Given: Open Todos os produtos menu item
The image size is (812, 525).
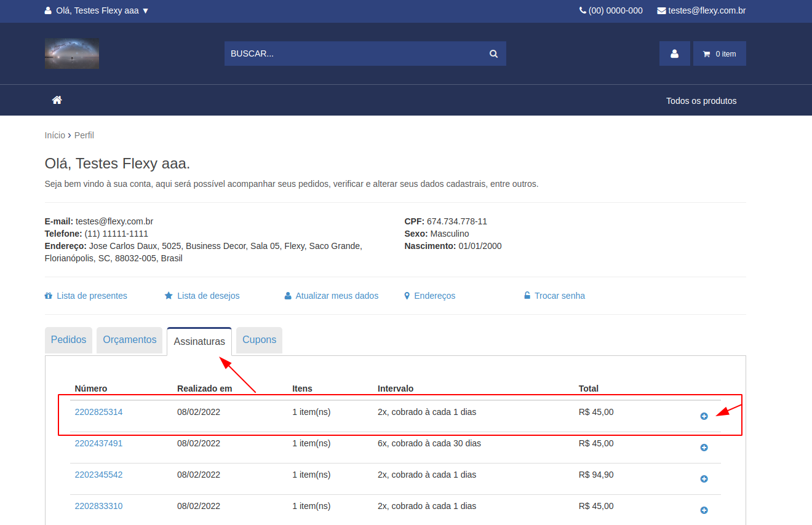Looking at the screenshot, I should point(701,101).
